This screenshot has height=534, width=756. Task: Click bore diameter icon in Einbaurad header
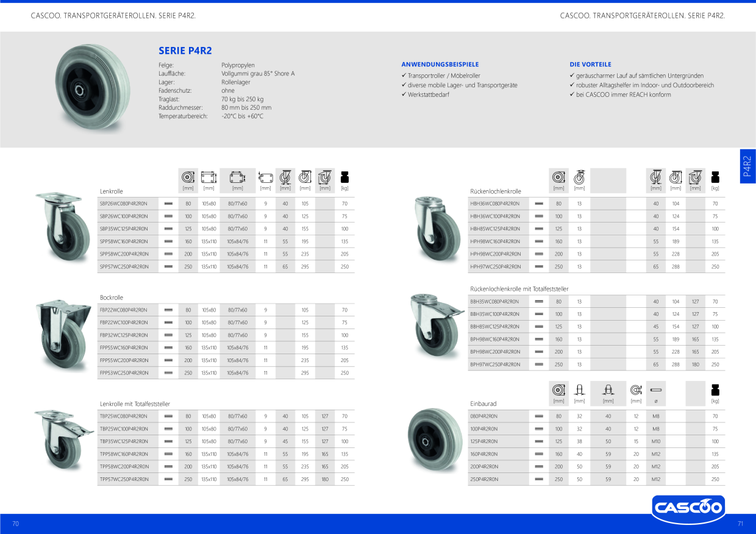(636, 390)
